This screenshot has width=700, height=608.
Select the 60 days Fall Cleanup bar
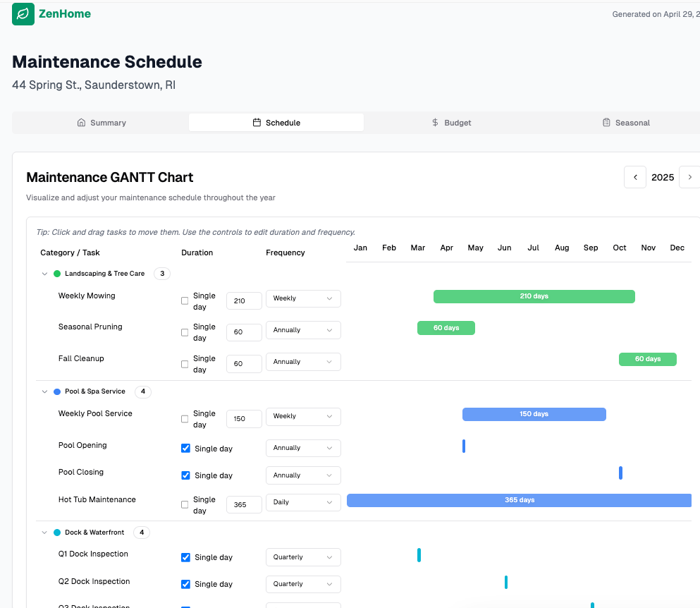pyautogui.click(x=647, y=359)
